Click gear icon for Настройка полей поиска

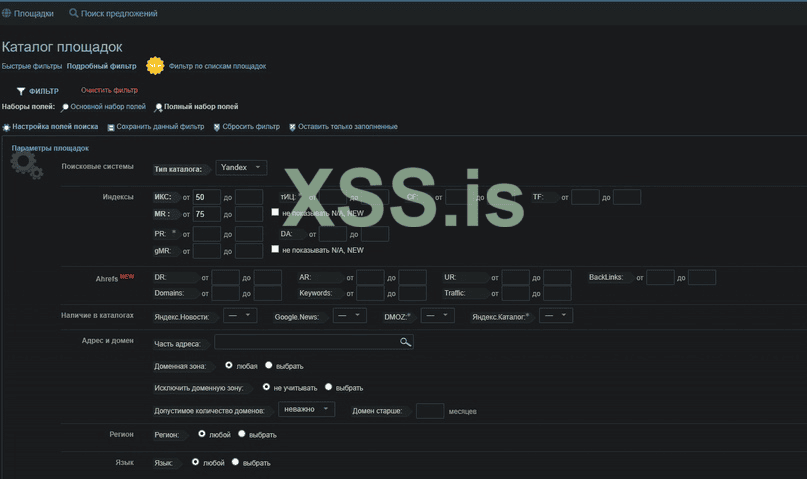6,127
